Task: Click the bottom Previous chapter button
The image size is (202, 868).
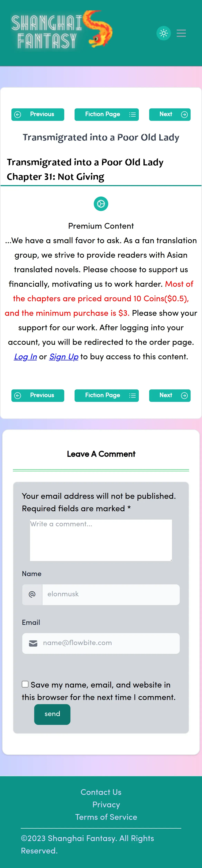Action: 38,396
